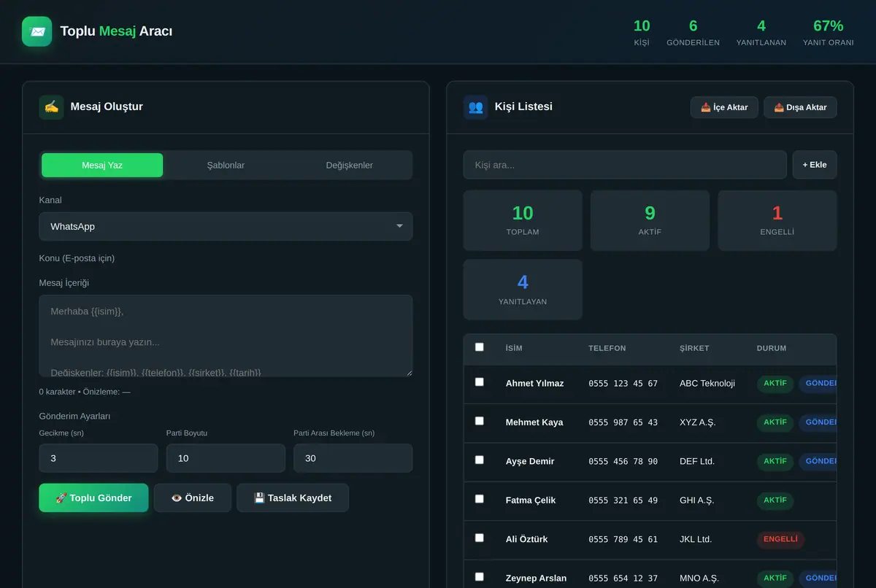Viewport: 876px width, 588px height.
Task: Save draft with Taslak Kaydet
Action: tap(293, 498)
